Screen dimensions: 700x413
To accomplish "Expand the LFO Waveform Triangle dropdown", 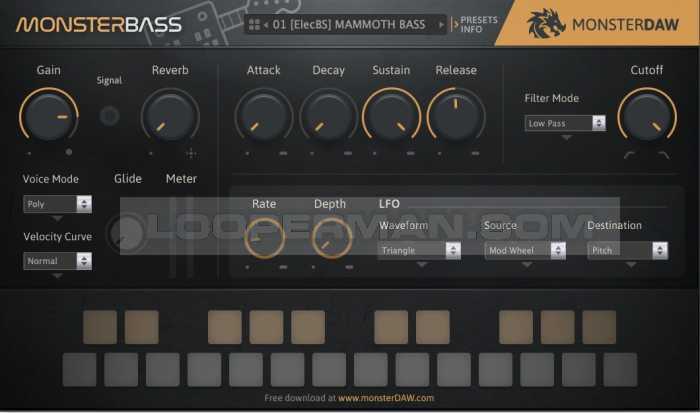I will 419,251.
